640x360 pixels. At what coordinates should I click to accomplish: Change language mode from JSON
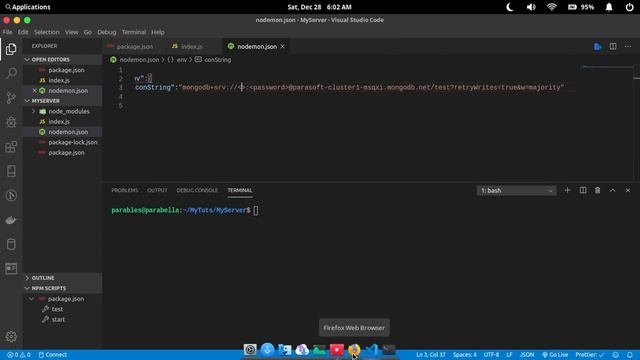coord(527,355)
